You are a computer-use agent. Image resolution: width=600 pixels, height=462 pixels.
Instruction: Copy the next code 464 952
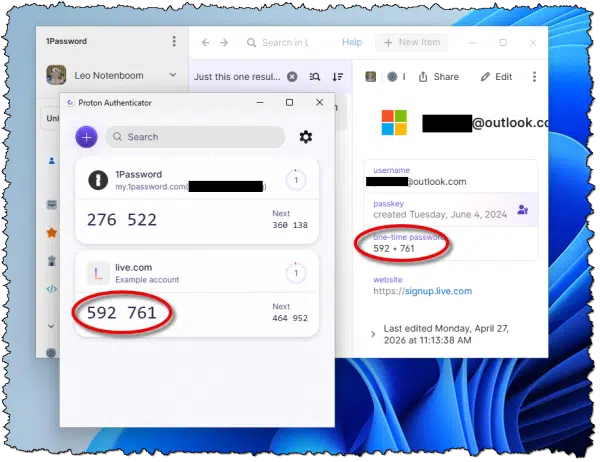pyautogui.click(x=290, y=318)
